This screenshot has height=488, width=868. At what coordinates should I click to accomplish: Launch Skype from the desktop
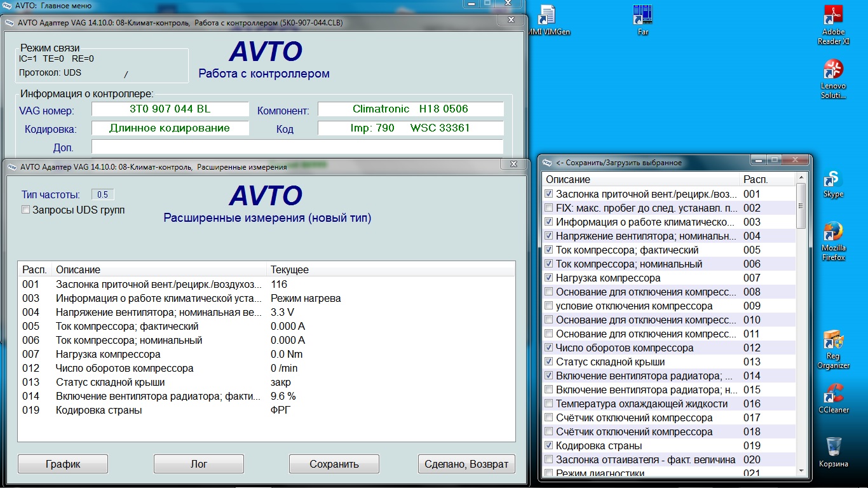pos(833,180)
